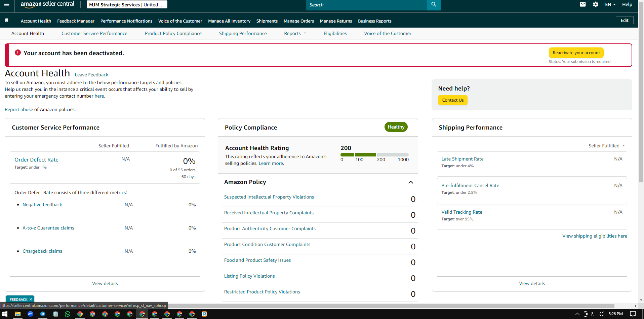Viewport: 644px width, 319px height.
Task: Open Restricted Product Policy Violations
Action: [262, 292]
